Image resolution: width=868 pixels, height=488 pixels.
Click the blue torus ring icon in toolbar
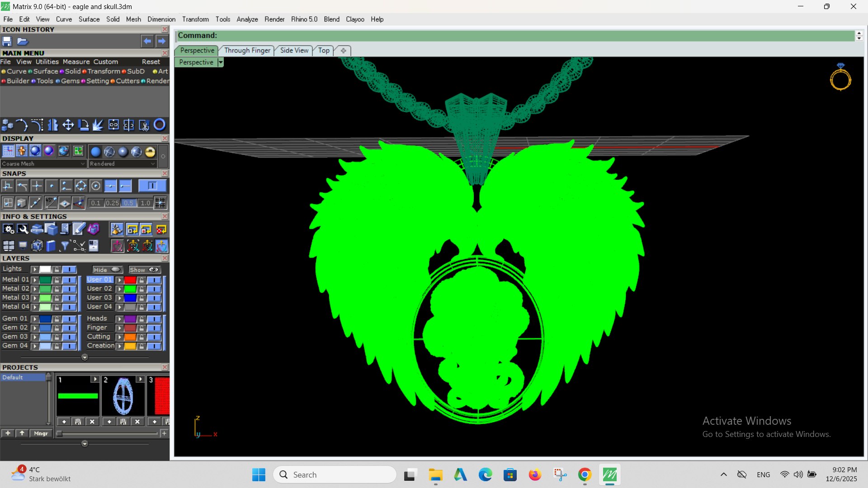(x=160, y=125)
